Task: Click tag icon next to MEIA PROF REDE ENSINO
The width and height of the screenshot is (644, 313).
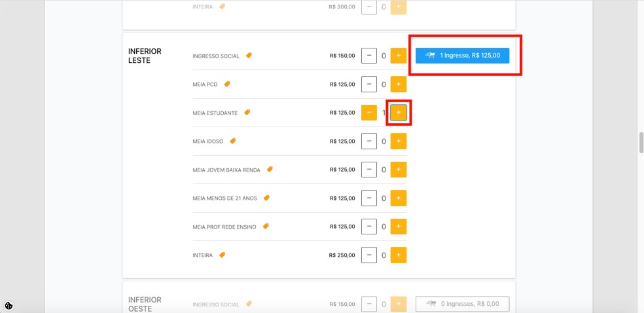Action: [x=265, y=226]
